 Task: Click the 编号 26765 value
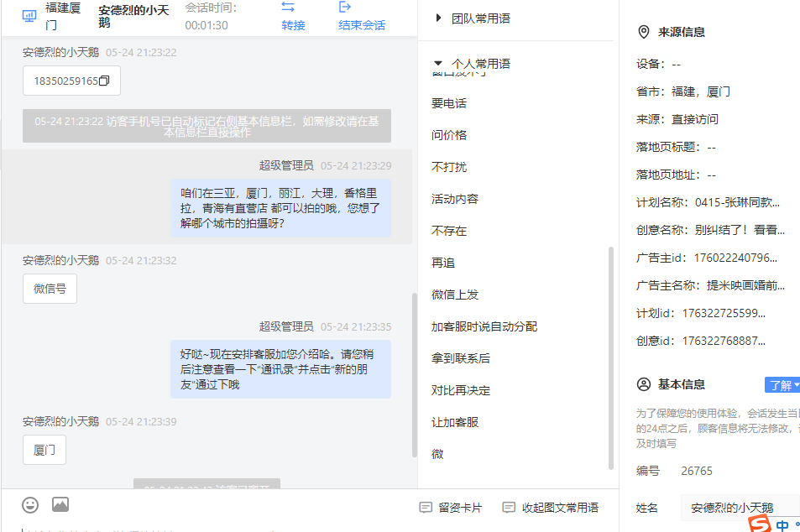pos(697,471)
